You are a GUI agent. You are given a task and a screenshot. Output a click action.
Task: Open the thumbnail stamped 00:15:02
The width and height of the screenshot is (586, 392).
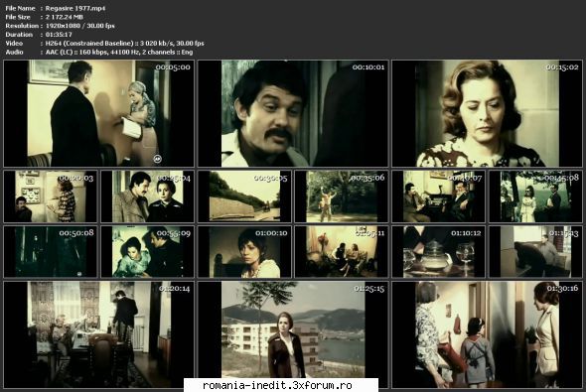pos(487,113)
